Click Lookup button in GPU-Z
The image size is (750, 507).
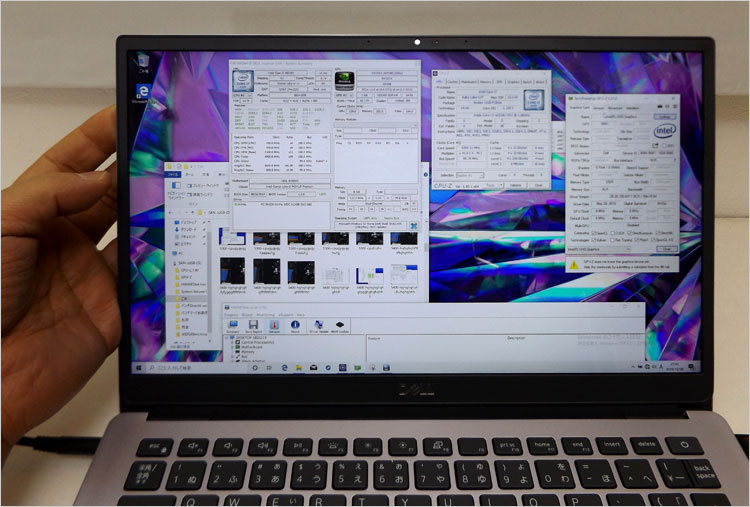coord(665,117)
